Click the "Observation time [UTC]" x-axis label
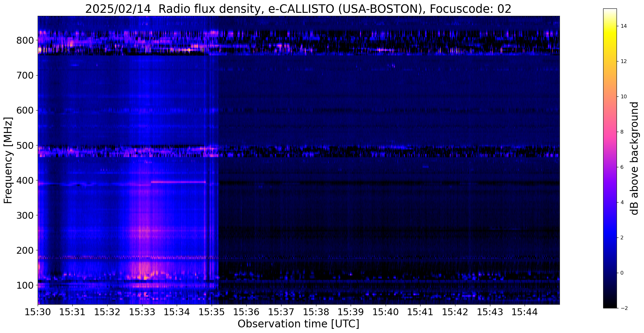Viewport: 644px width, 333px height. point(298,324)
